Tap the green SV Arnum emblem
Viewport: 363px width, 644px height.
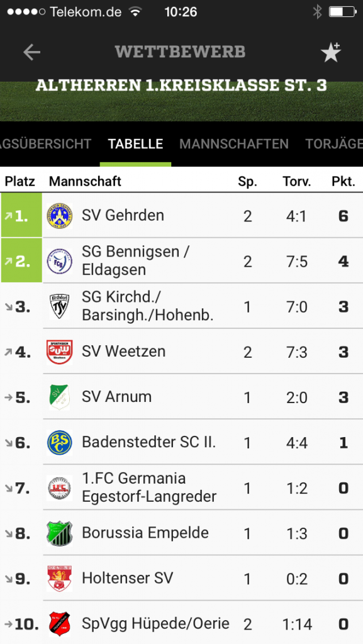click(x=60, y=397)
